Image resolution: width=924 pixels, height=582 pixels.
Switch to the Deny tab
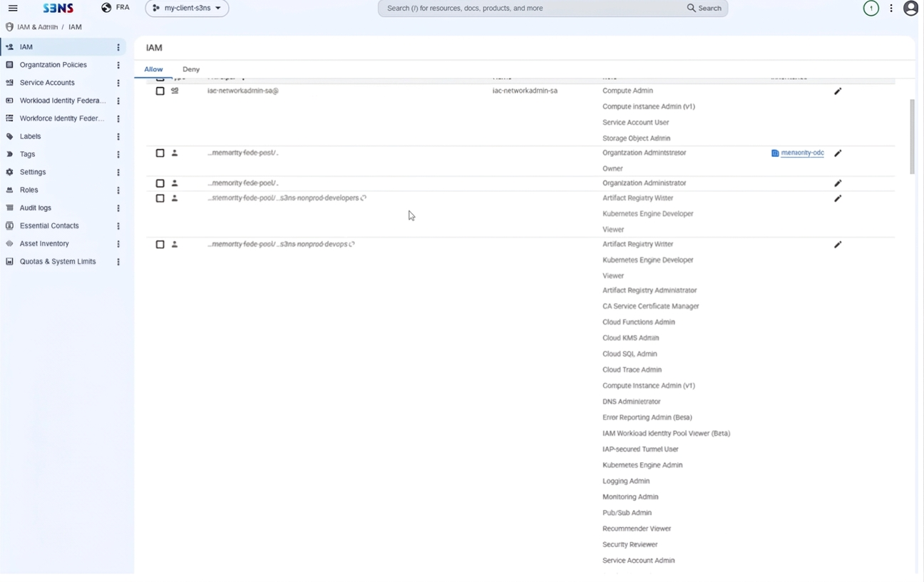191,69
